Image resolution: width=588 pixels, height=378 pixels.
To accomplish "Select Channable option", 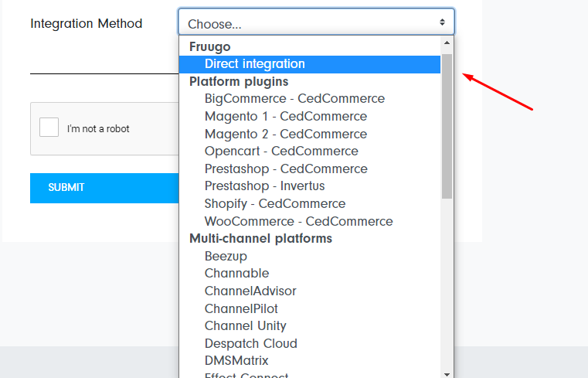I will pos(309,274).
